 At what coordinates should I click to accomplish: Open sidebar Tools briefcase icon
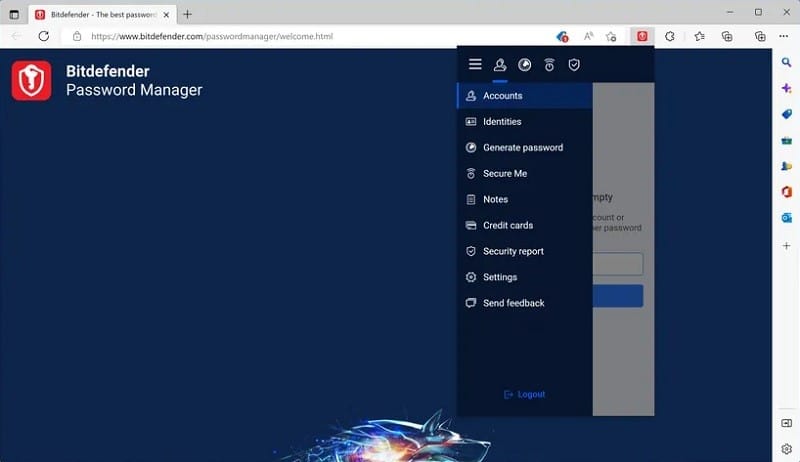click(786, 140)
